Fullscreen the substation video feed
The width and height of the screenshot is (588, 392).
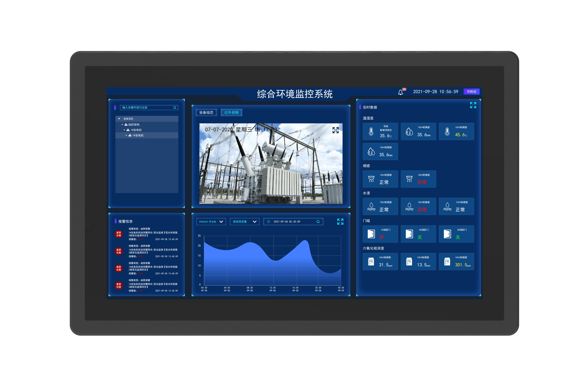[335, 130]
